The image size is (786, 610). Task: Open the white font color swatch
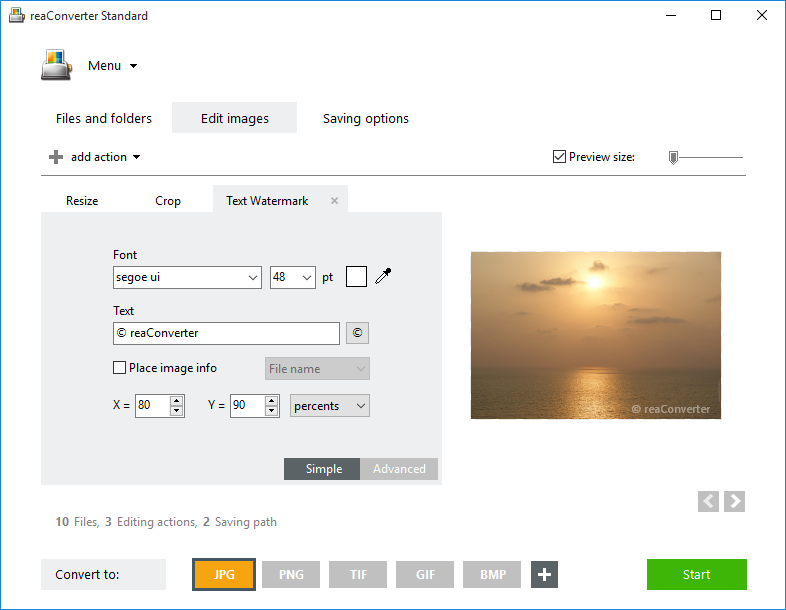point(356,277)
